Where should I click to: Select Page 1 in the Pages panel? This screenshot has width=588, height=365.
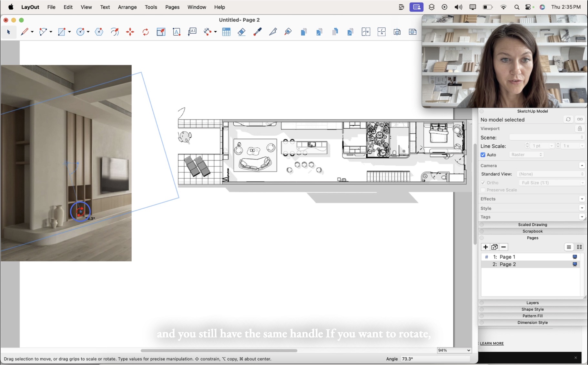point(507,257)
